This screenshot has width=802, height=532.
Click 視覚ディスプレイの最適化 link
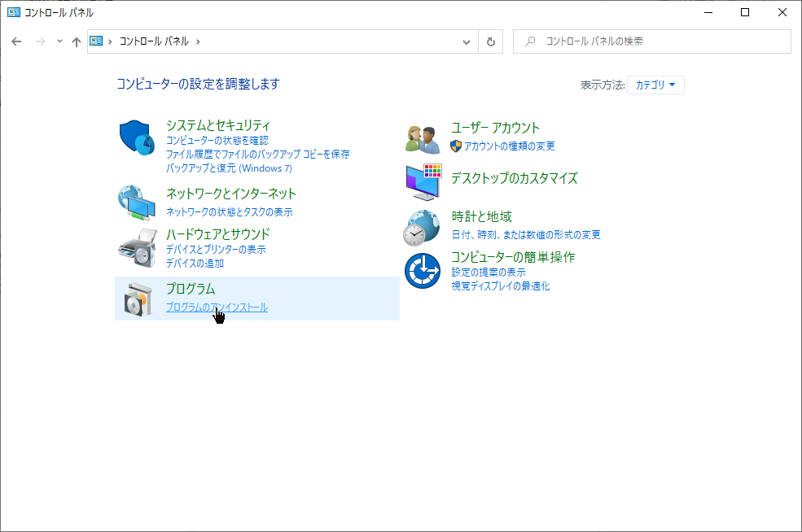[x=500, y=286]
